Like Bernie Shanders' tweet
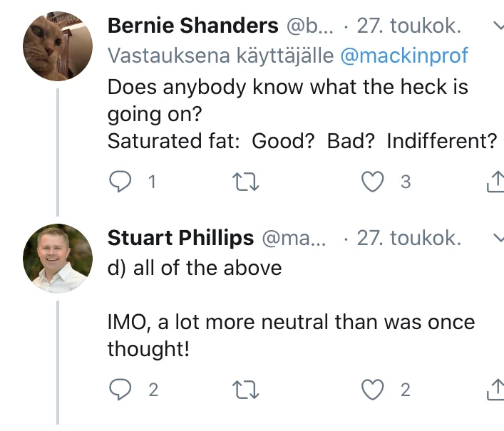Viewport: 504px width, 431px height. point(372,182)
